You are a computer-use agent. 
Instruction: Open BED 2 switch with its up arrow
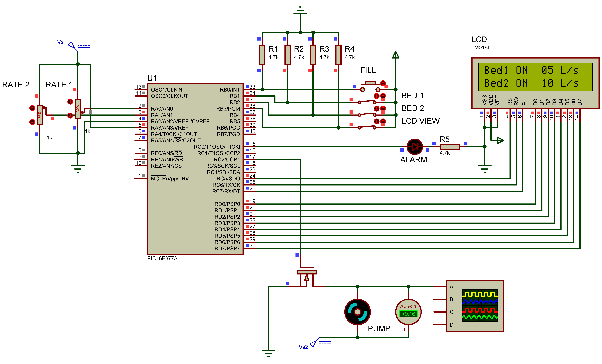(383, 109)
